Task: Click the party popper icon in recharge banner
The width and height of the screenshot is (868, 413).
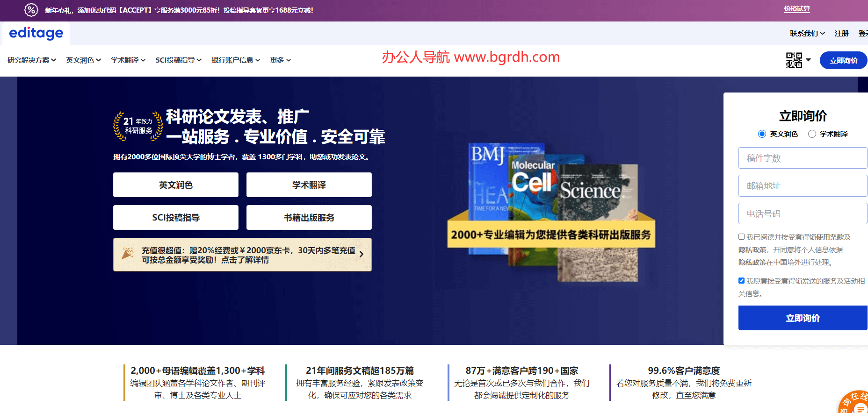Action: 128,254
